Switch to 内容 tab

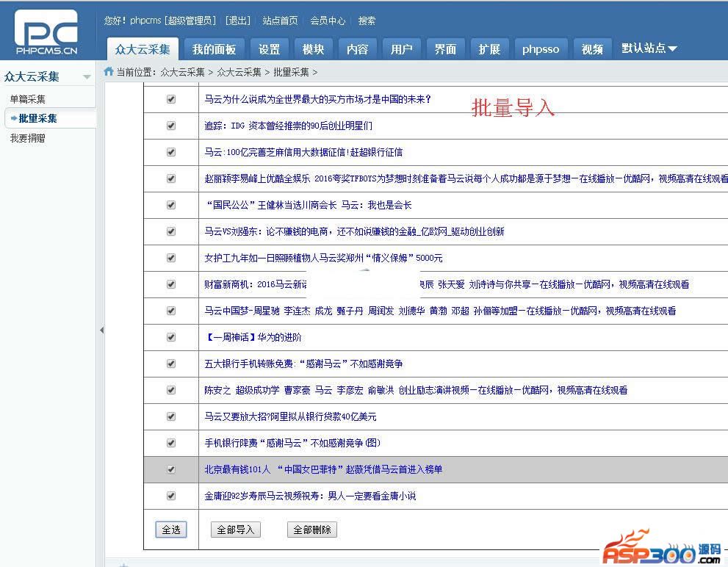[x=358, y=49]
